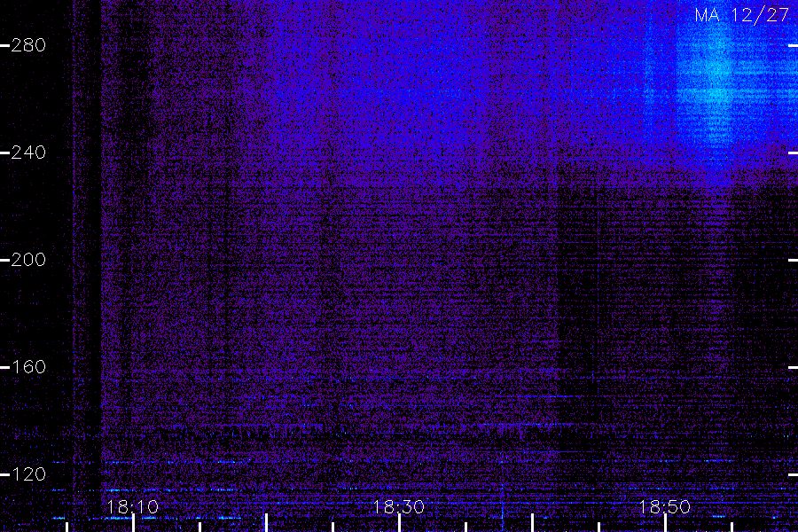The height and width of the screenshot is (532, 798).
Task: Click the 18:10 time label
Action: [x=133, y=507]
